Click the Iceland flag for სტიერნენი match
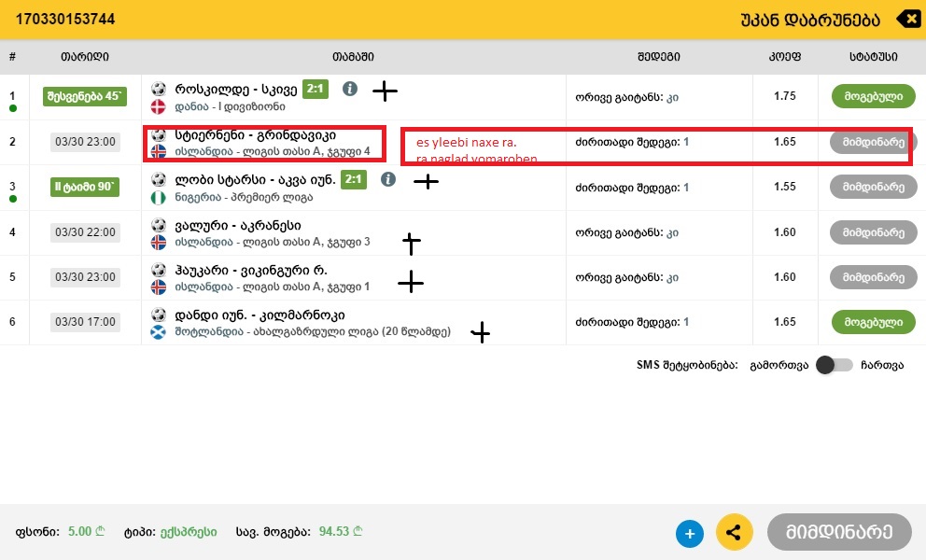The image size is (926, 560). pos(159,152)
